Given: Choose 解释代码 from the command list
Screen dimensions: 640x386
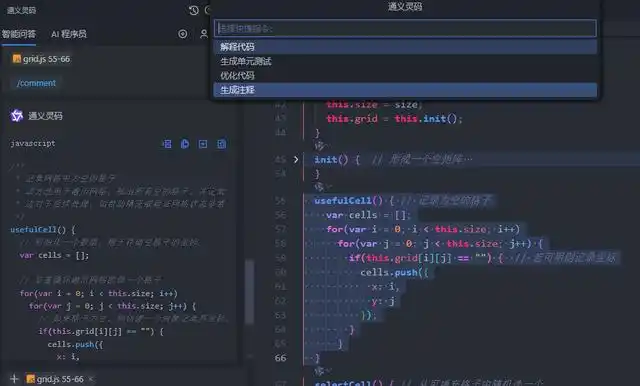Looking at the screenshot, I should tap(405, 47).
